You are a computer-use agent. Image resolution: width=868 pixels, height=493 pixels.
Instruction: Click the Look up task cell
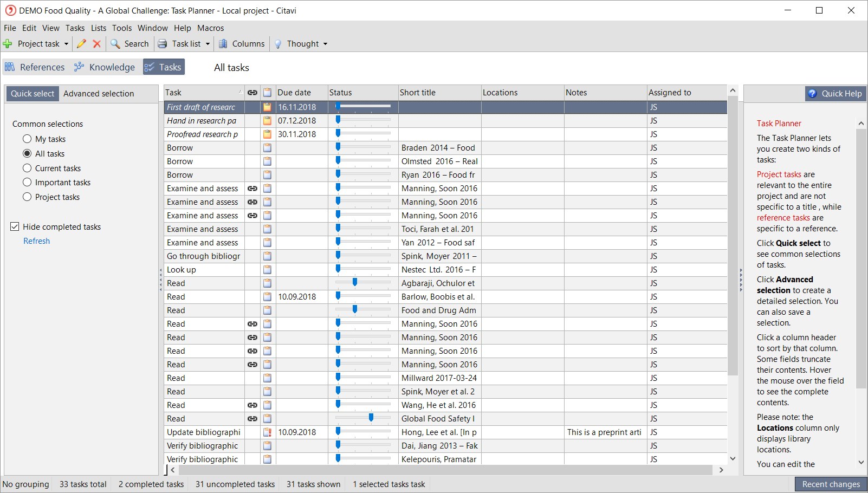204,270
